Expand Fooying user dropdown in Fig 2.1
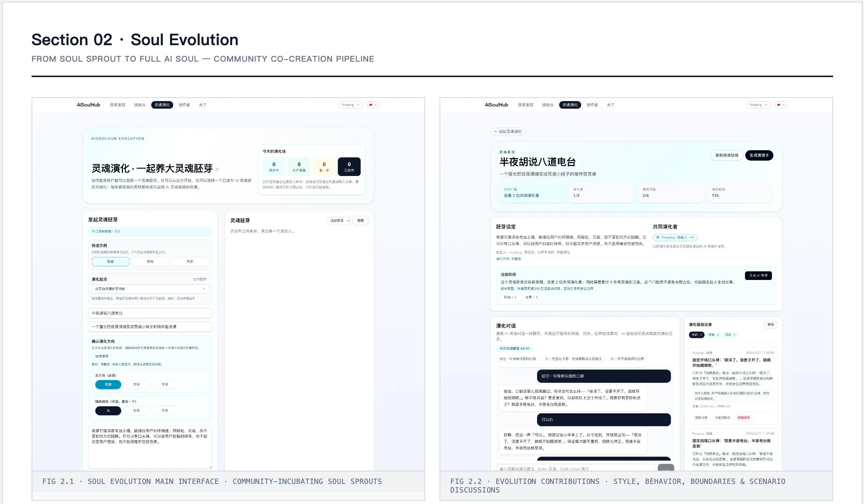 point(350,105)
